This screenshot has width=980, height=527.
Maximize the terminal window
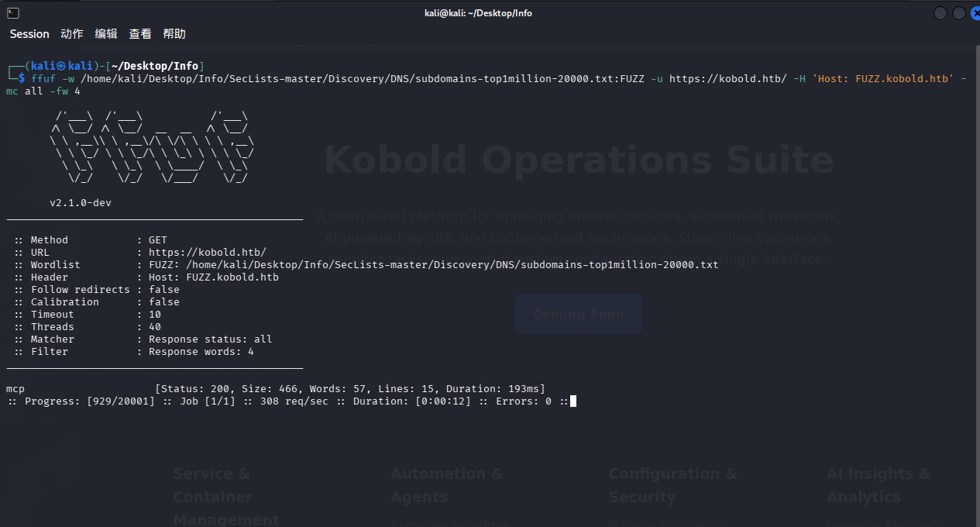coord(959,13)
